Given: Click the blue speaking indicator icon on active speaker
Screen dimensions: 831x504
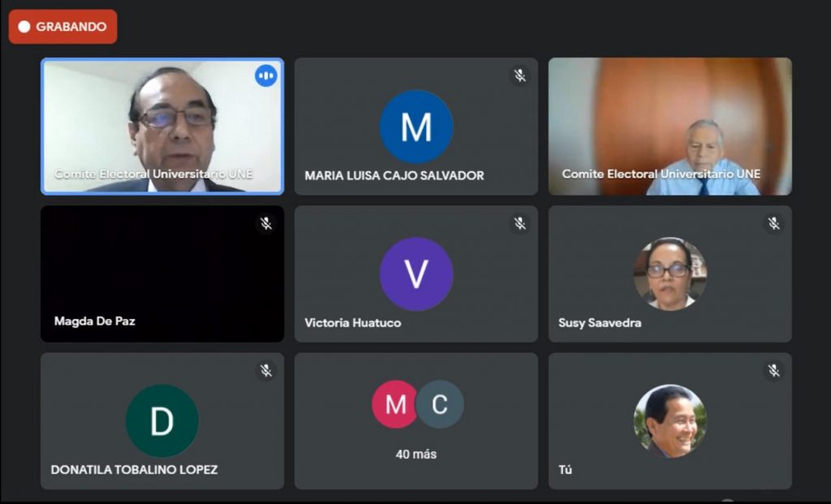Looking at the screenshot, I should (x=266, y=75).
